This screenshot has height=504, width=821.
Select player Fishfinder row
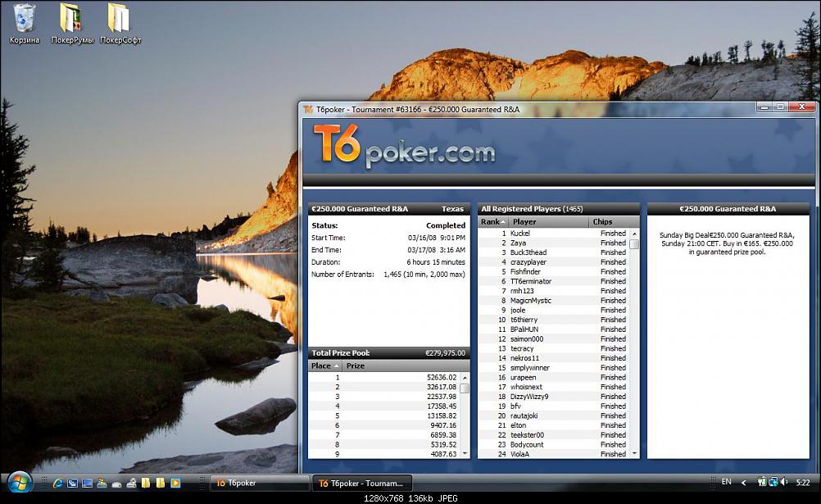click(554, 271)
